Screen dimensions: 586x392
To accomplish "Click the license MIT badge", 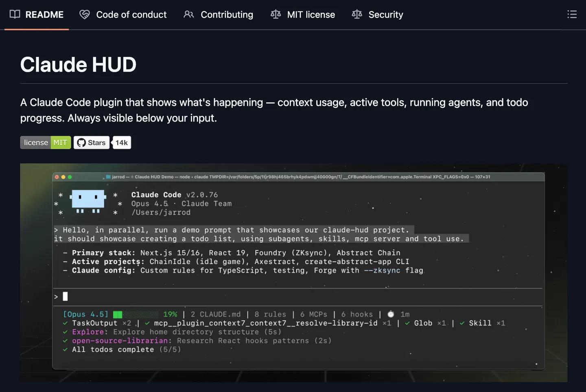I will [x=46, y=143].
